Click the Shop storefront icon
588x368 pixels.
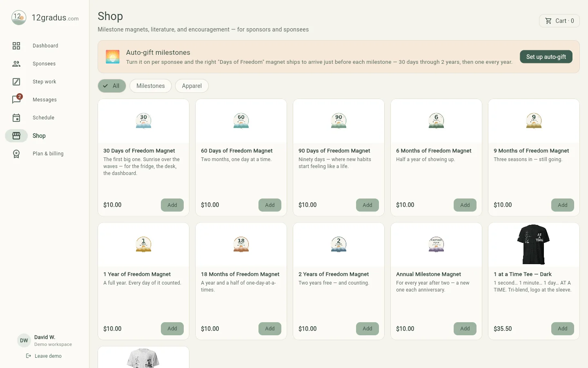point(16,136)
